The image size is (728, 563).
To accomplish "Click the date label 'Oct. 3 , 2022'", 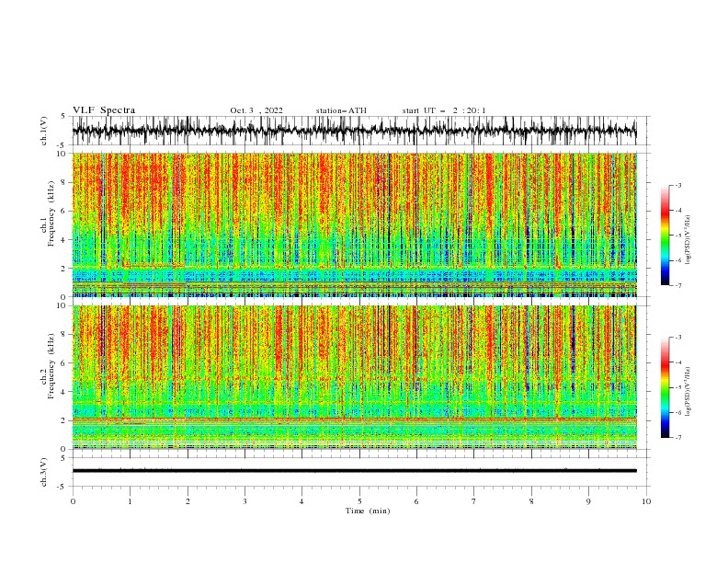I will click(256, 110).
